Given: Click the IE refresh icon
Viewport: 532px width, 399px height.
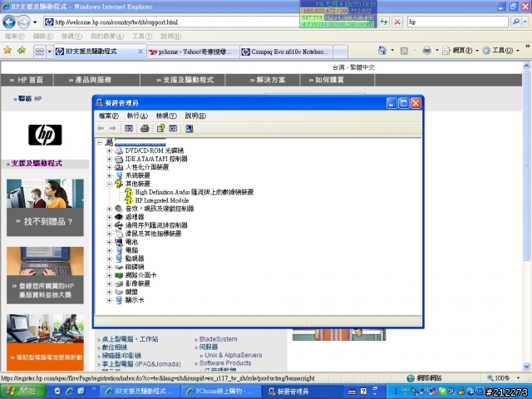Looking at the screenshot, I should point(384,22).
